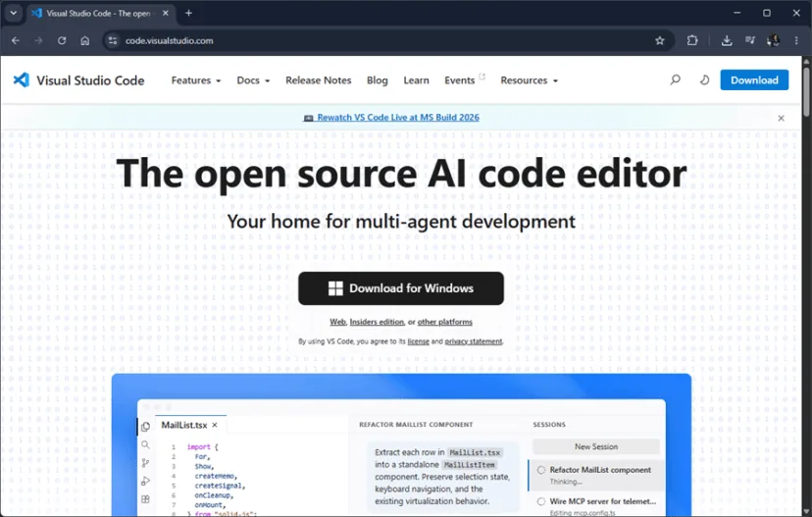Open Release Notes in navigation
Screen dimensions: 812x517
click(318, 80)
